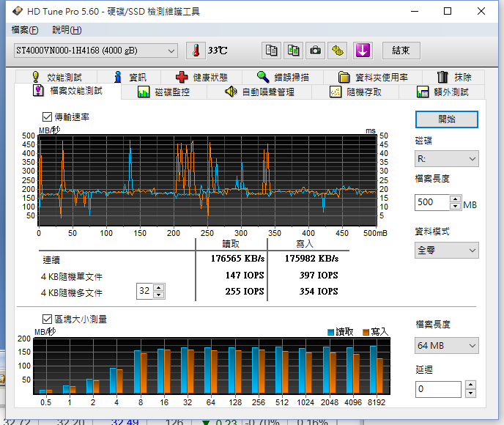Save screenshot with camera icon
Image resolution: width=504 pixels, height=425 pixels.
(x=315, y=51)
